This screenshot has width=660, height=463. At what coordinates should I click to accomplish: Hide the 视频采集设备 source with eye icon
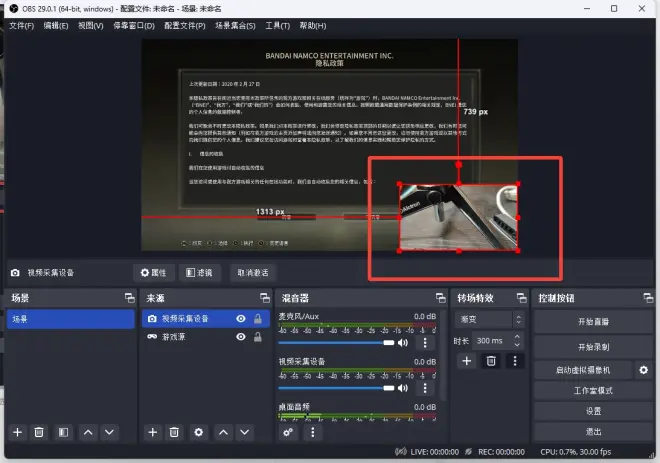point(241,319)
